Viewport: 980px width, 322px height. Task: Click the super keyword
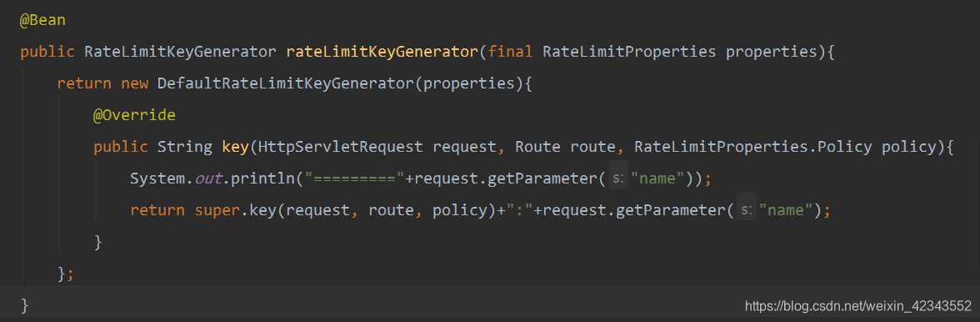tap(217, 211)
